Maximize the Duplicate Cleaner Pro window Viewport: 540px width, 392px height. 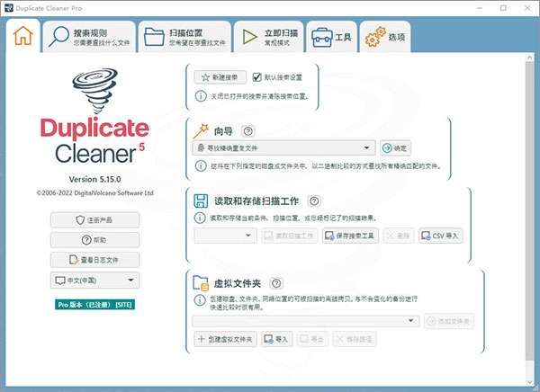503,8
